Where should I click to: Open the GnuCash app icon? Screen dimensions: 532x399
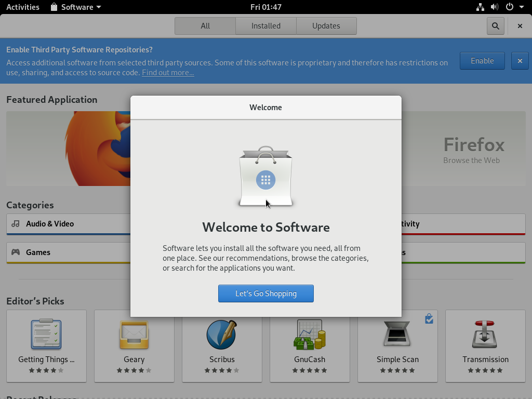tap(310, 335)
